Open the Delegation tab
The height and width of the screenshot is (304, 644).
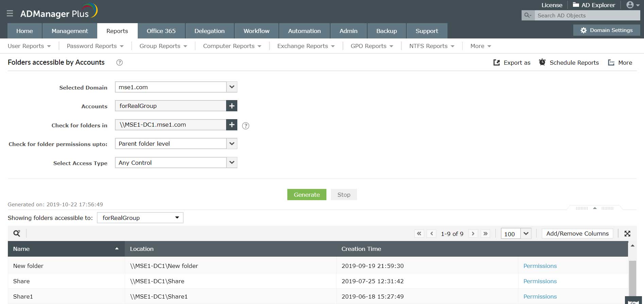(x=209, y=31)
